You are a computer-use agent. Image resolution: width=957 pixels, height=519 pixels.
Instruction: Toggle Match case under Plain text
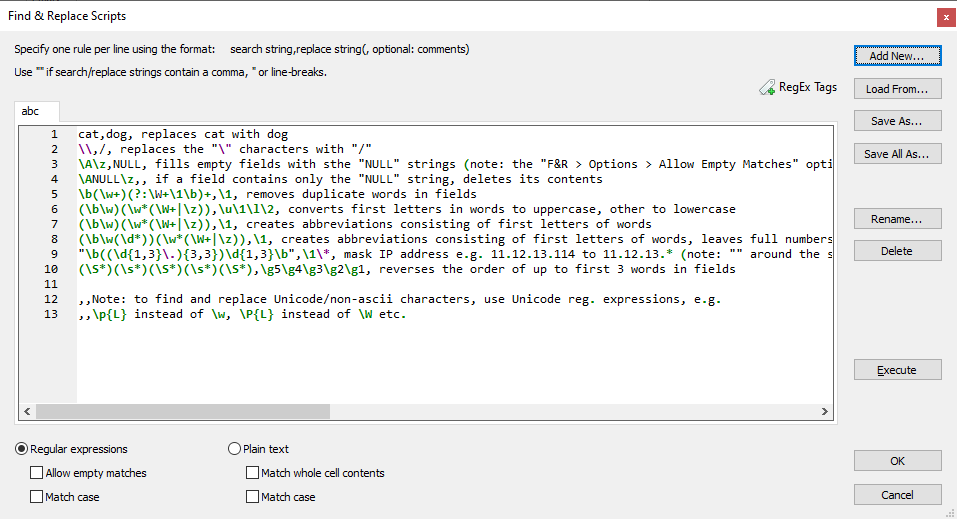pos(253,497)
